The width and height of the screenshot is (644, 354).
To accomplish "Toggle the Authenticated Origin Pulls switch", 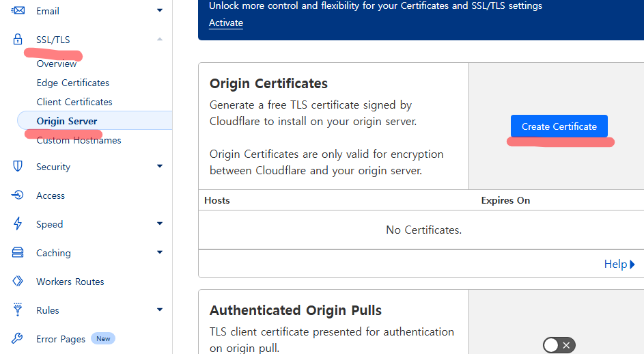I will [x=559, y=345].
